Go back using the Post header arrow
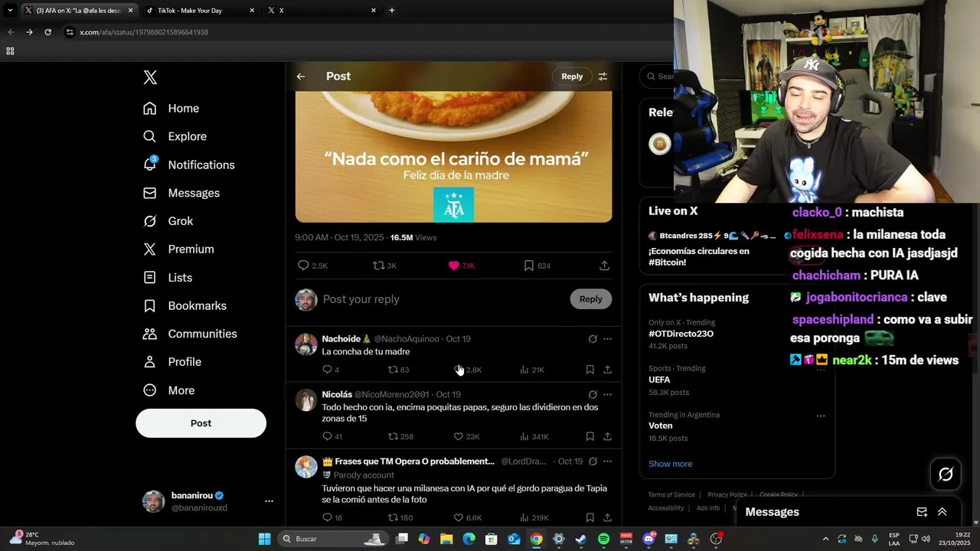Viewport: 980px width, 551px height. 301,77
